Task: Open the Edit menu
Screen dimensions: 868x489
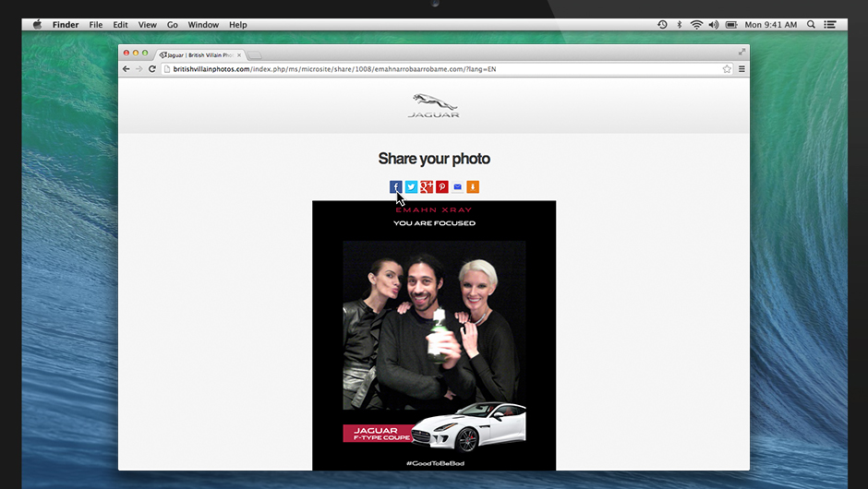Action: click(x=120, y=24)
